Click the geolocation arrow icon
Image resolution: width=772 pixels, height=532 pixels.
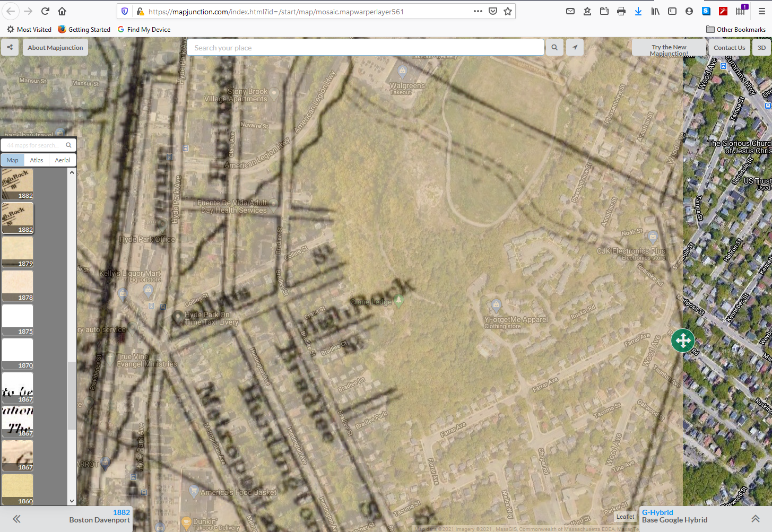(575, 47)
